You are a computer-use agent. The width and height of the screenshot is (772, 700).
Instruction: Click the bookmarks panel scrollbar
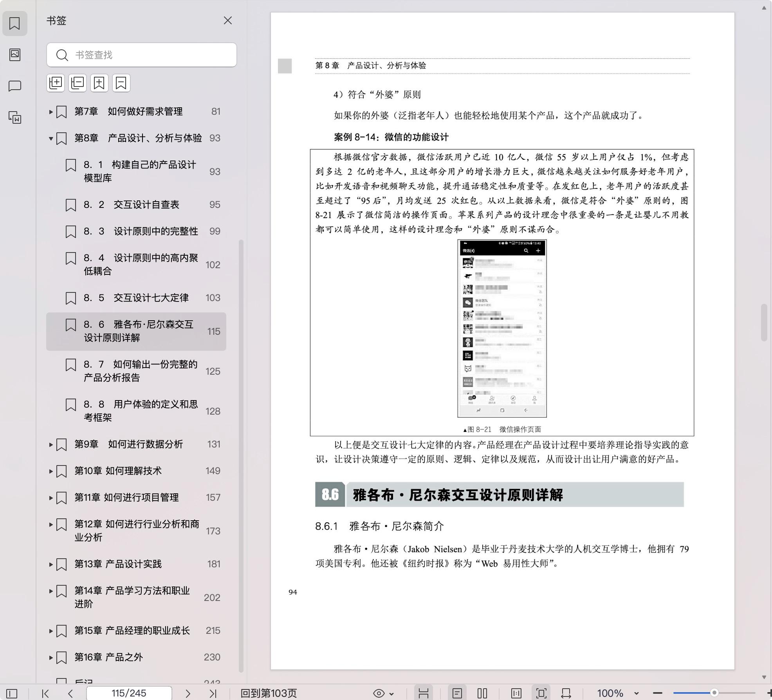pos(241,456)
